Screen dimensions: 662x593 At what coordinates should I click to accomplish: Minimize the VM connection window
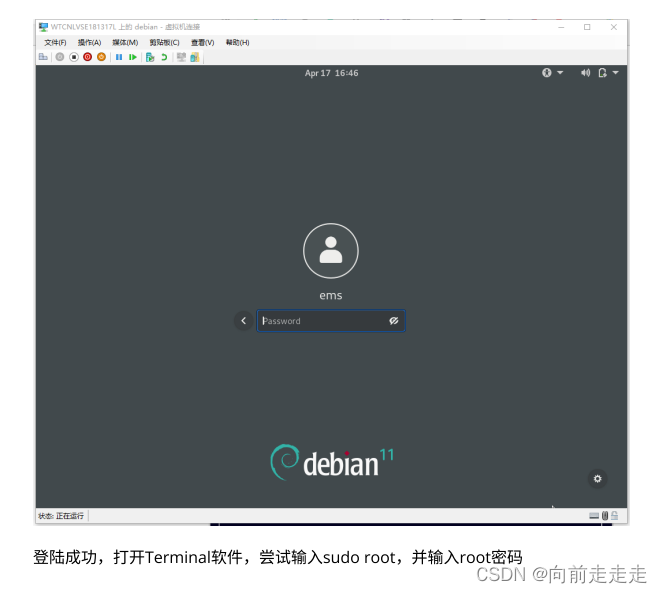561,27
